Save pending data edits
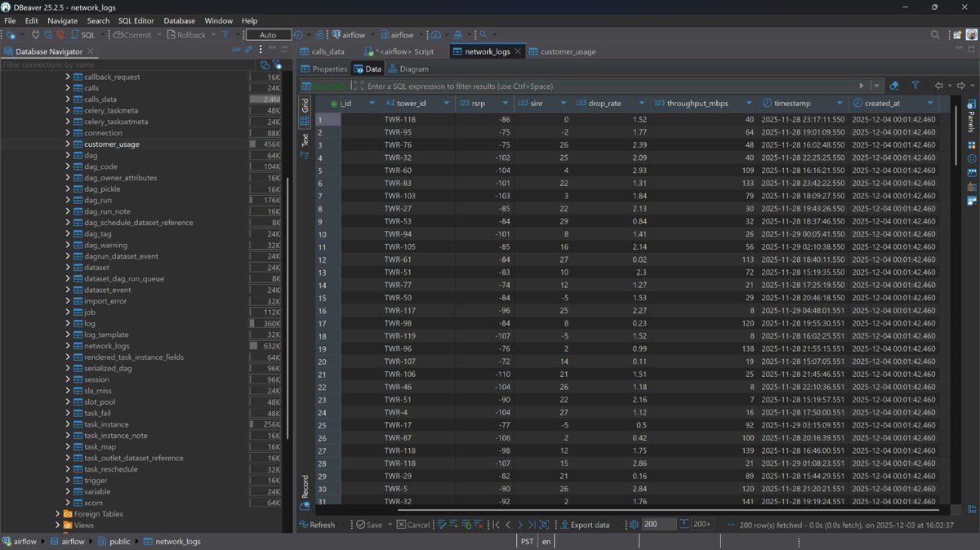This screenshot has width=980, height=550. click(x=369, y=525)
